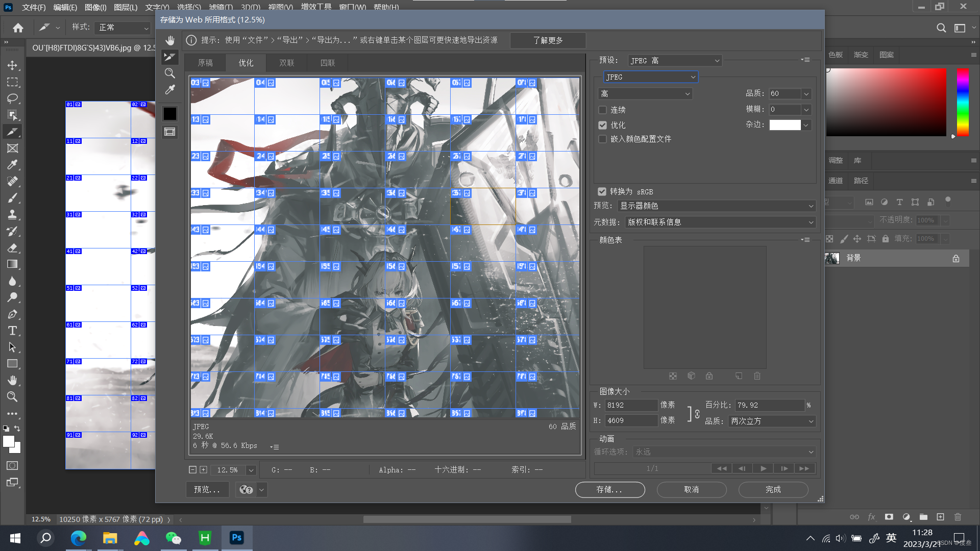
Task: Open the 高 compression quality dropdown
Action: click(645, 94)
